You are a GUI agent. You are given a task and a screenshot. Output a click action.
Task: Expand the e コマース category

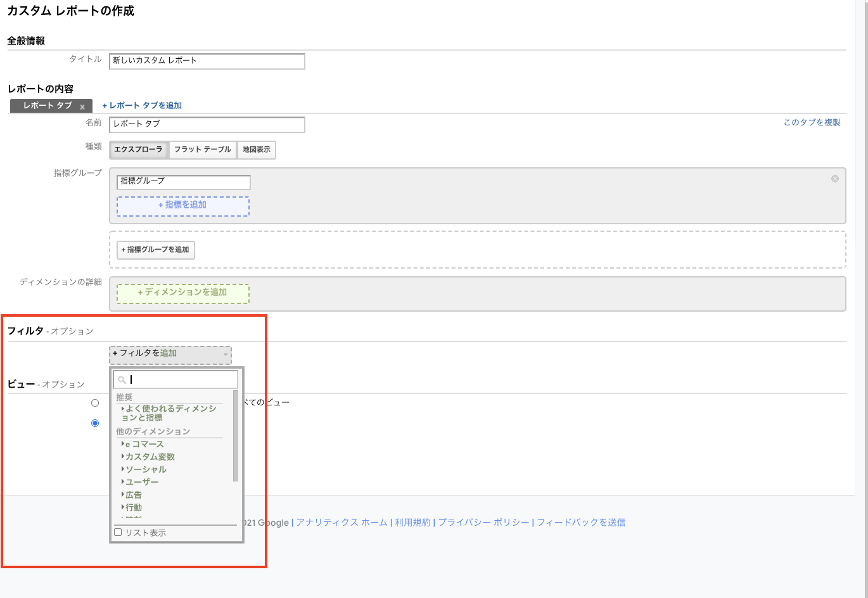(x=144, y=444)
